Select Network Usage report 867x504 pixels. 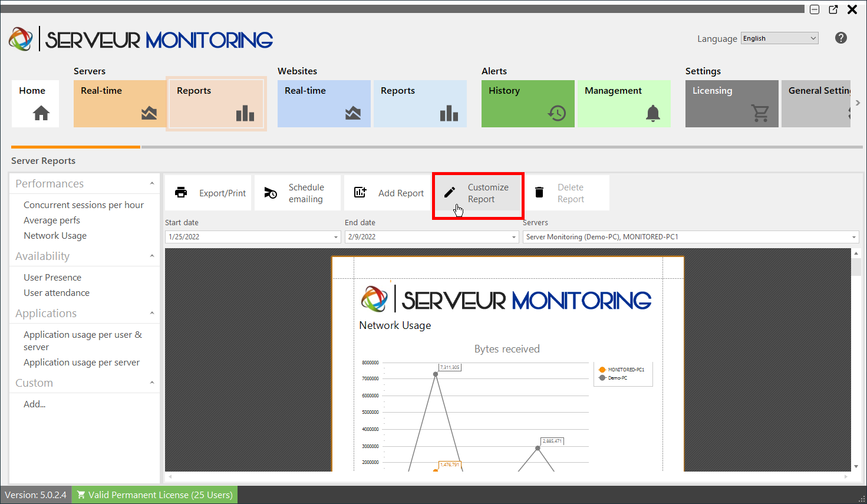click(55, 235)
